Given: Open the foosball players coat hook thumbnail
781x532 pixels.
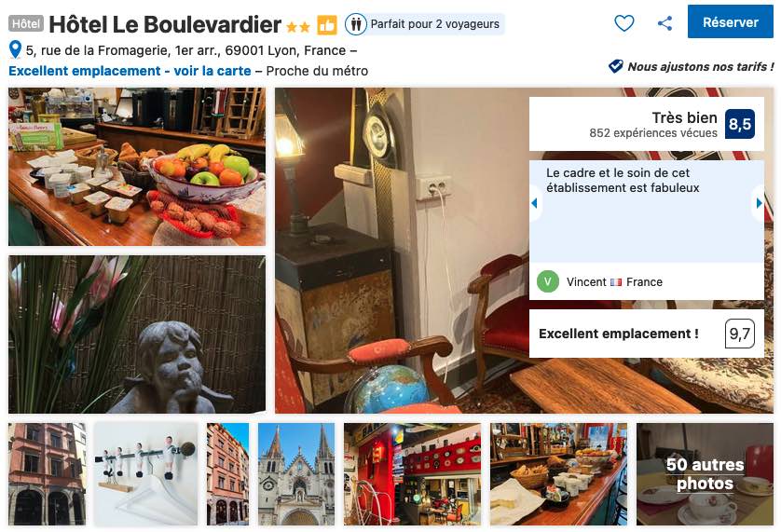Looking at the screenshot, I should (146, 474).
